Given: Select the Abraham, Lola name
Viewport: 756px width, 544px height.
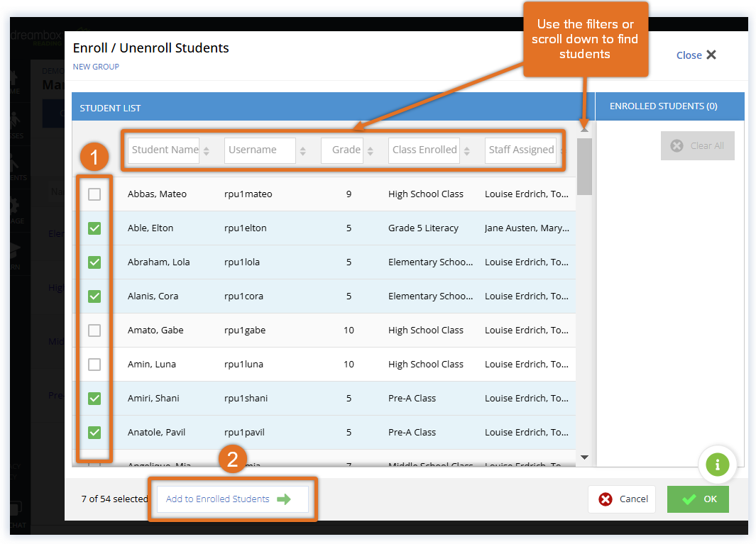Looking at the screenshot, I should pyautogui.click(x=158, y=262).
